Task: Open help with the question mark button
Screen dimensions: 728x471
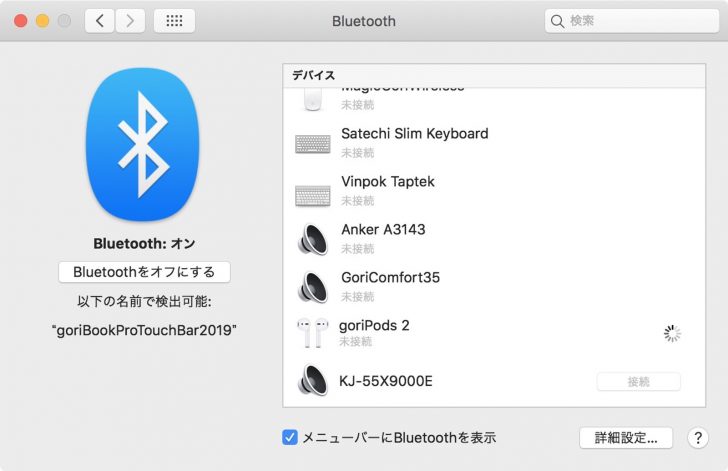Action: click(x=698, y=438)
